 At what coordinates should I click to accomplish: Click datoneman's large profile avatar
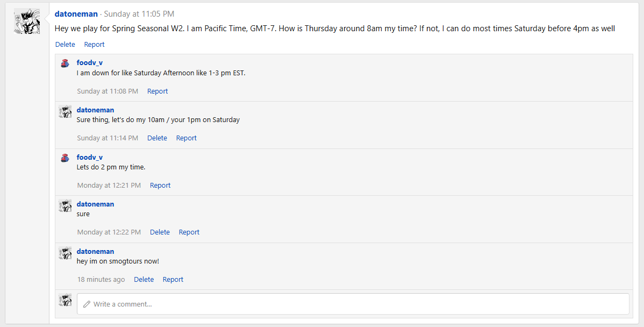click(x=26, y=22)
